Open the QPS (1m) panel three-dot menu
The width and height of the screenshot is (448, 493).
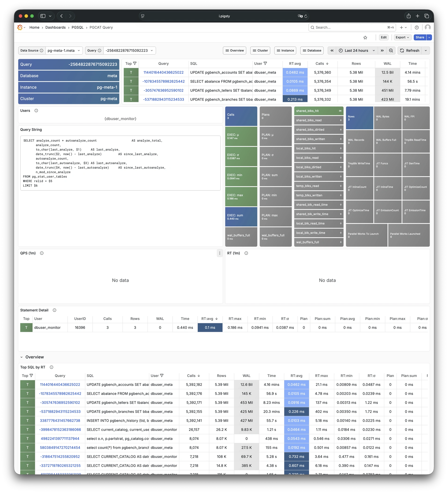click(220, 253)
